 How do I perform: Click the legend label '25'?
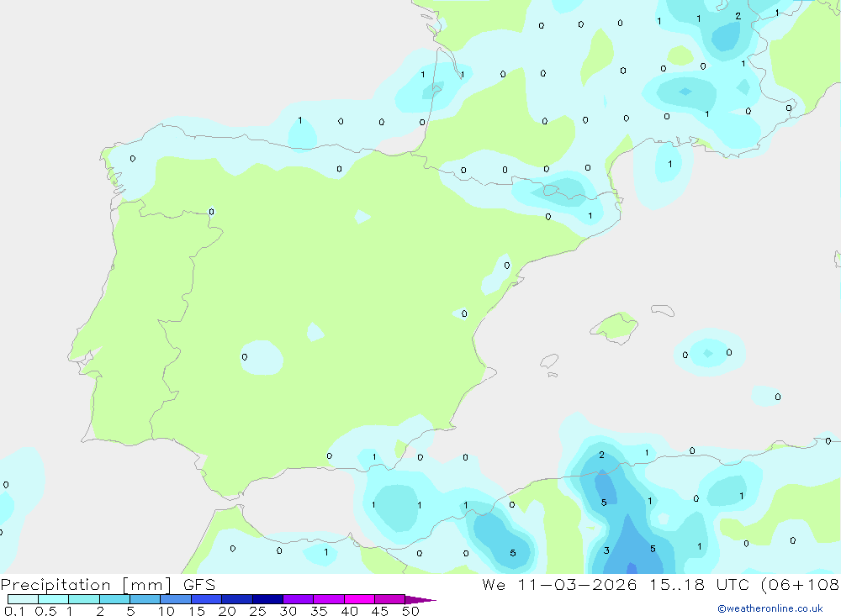pyautogui.click(x=257, y=611)
